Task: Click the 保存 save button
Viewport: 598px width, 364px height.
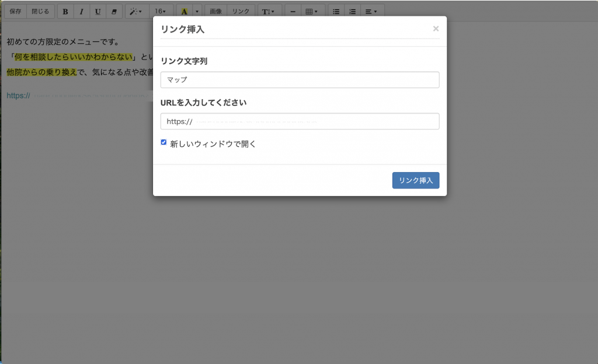Action: (15, 11)
